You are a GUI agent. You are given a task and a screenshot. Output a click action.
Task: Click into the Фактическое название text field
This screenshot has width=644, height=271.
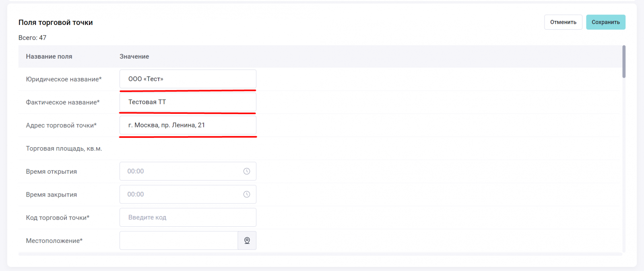pyautogui.click(x=188, y=102)
